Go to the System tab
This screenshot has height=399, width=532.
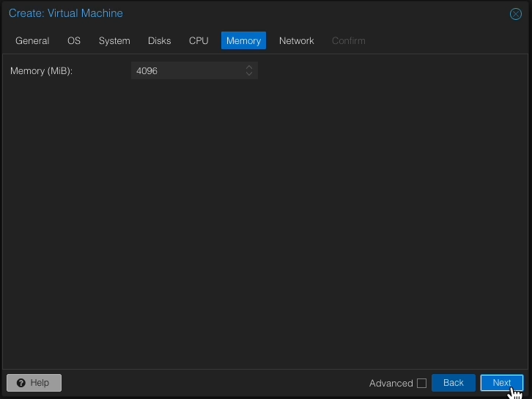pyautogui.click(x=114, y=41)
